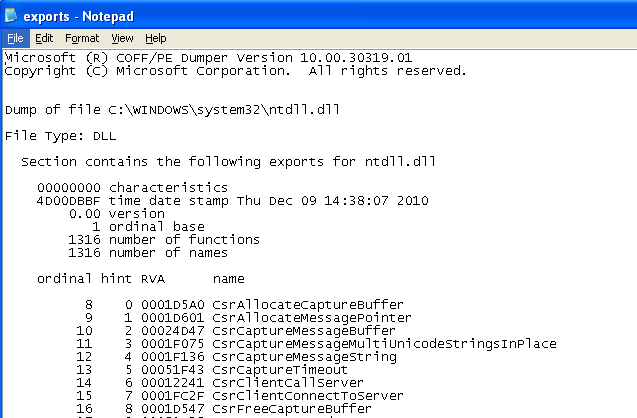This screenshot has width=637, height=418.
Task: Click the "Dump of file" ntdll.dll path line
Action: click(178, 108)
